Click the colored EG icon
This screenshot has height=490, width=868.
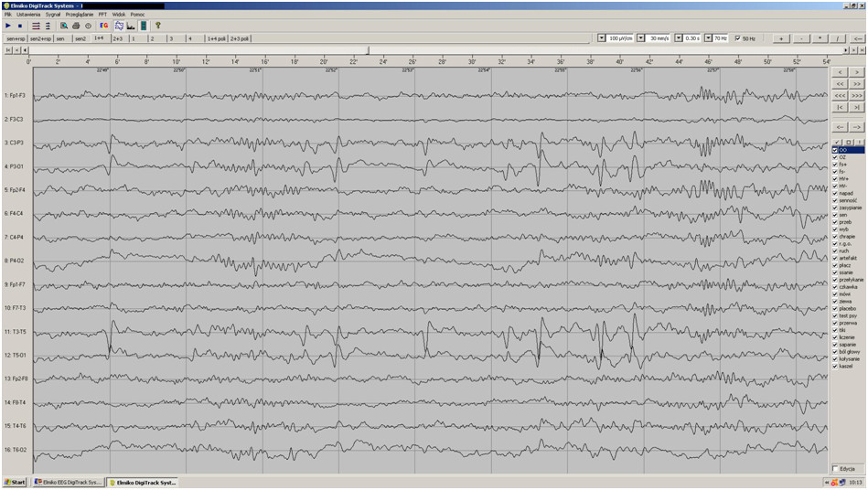click(103, 26)
